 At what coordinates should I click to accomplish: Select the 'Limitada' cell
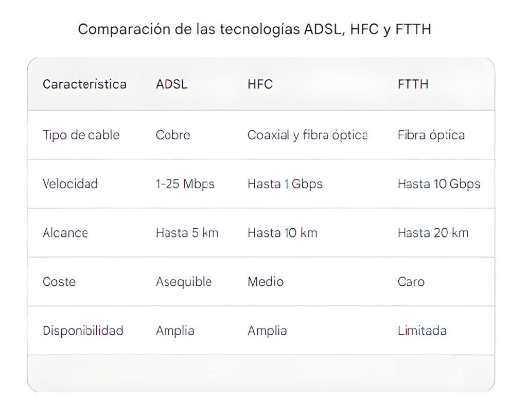tap(422, 331)
